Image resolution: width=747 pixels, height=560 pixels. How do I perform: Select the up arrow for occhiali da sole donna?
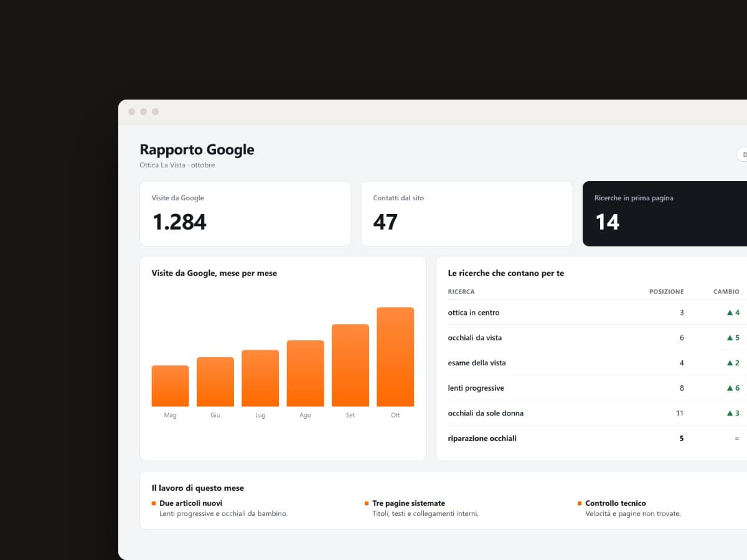pyautogui.click(x=730, y=413)
